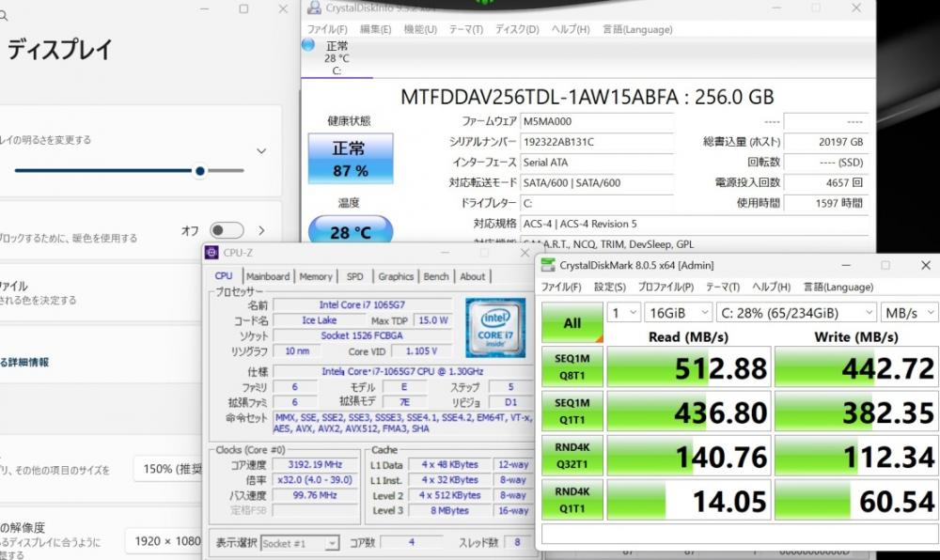Switch to the Memory tab in CPU-Z

(315, 276)
